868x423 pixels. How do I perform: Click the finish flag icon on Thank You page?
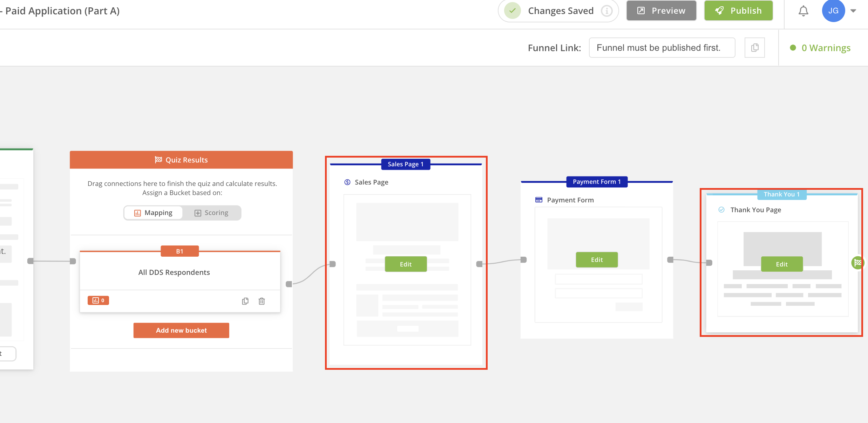tap(857, 263)
